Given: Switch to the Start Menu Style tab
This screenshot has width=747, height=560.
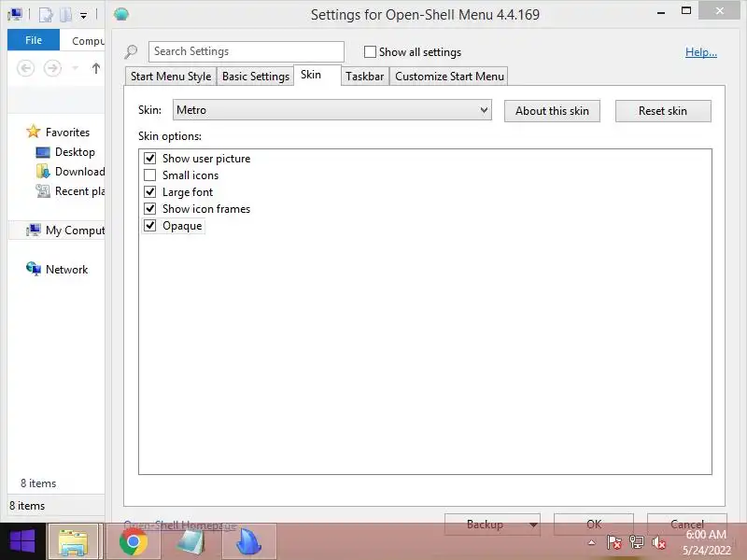Looking at the screenshot, I should [171, 77].
